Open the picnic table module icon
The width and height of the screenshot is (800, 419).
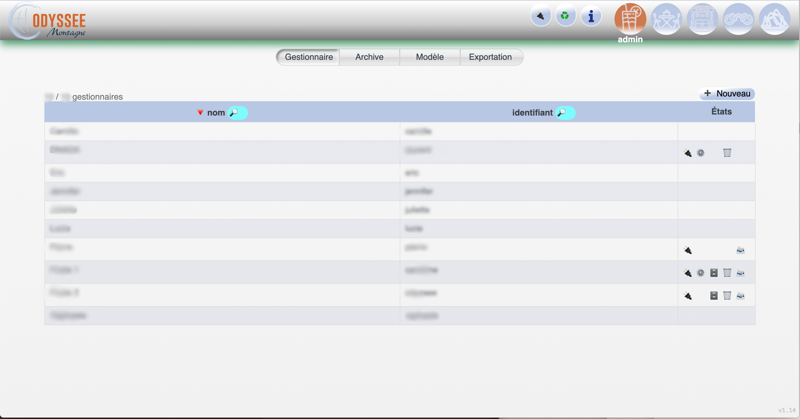(x=667, y=19)
